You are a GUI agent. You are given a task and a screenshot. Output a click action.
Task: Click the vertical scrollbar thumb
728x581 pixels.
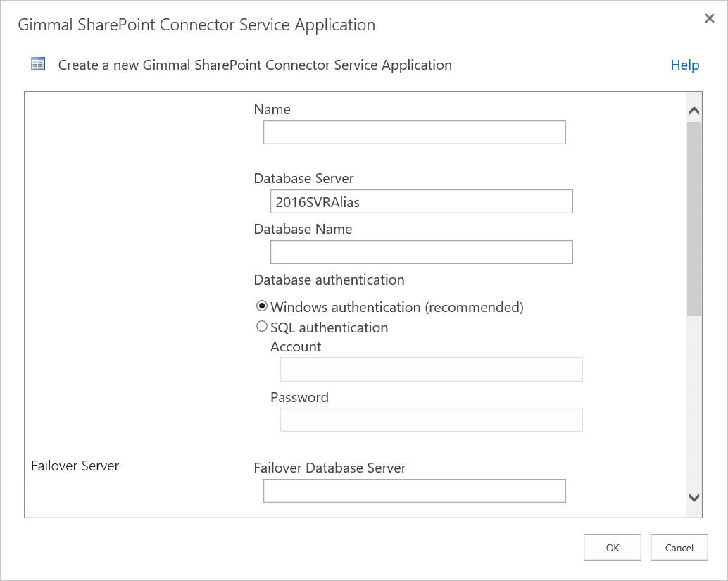coord(694,218)
